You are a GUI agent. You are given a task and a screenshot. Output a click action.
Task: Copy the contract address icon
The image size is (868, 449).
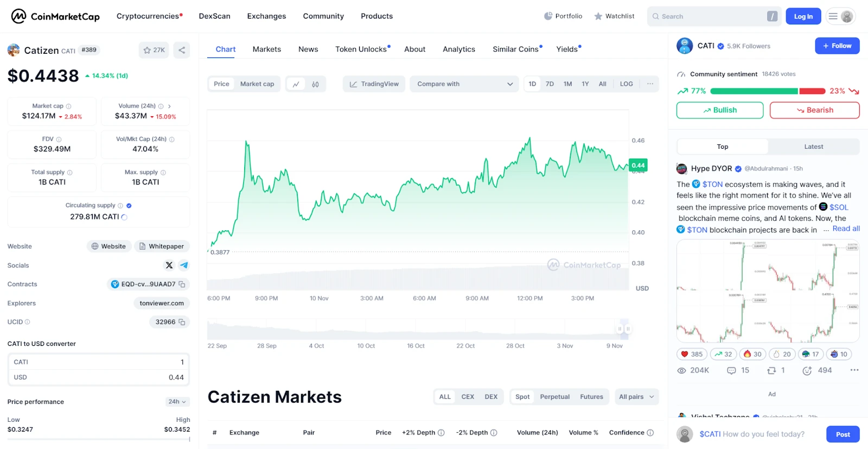pos(182,284)
